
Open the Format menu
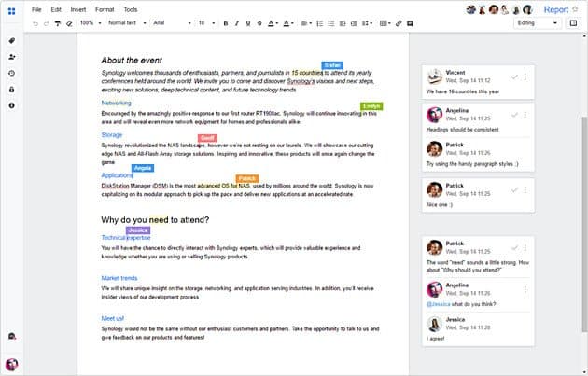105,9
